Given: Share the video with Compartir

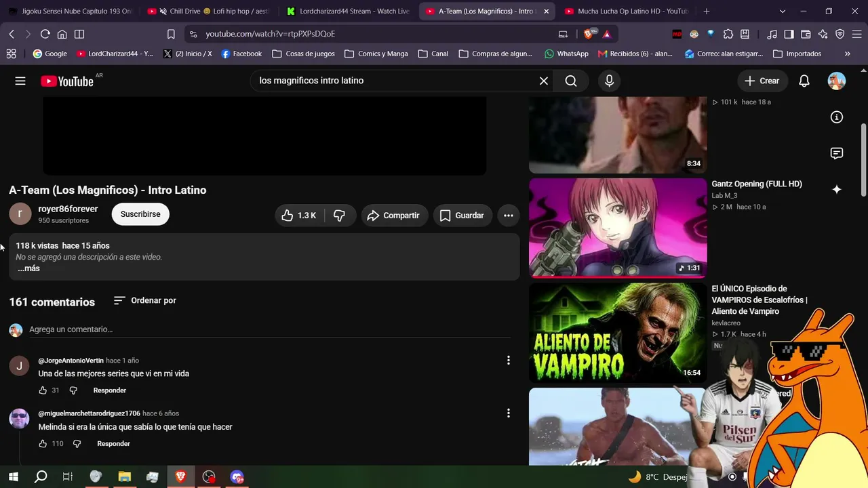Looking at the screenshot, I should 394,216.
